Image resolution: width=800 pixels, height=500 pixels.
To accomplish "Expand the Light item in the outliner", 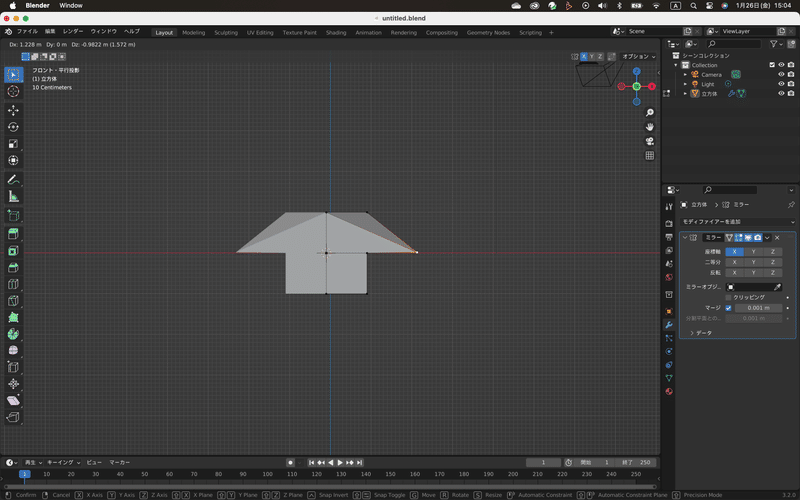I will (x=685, y=84).
